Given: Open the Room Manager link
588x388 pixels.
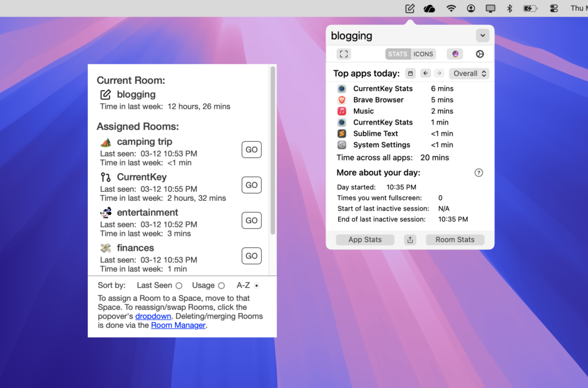Looking at the screenshot, I should [178, 325].
